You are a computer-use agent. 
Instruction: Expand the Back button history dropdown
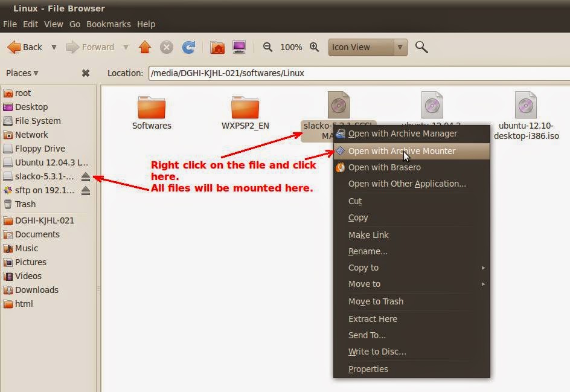tap(53, 47)
